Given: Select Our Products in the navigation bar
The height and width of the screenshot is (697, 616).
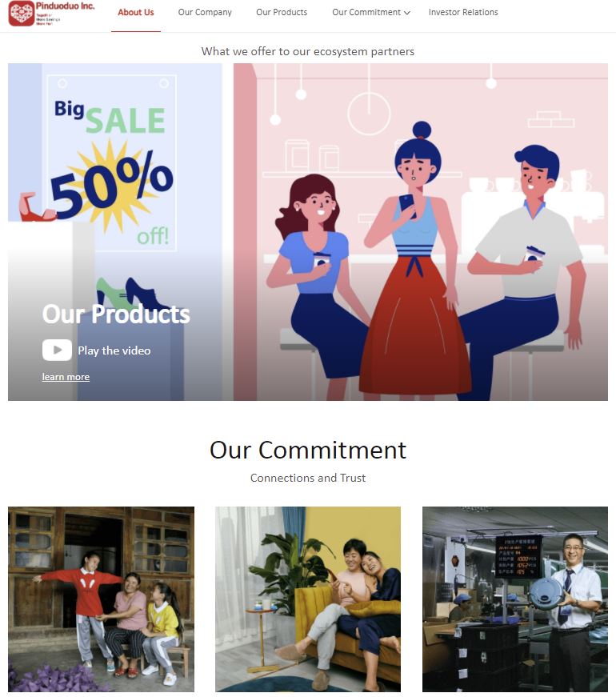Looking at the screenshot, I should click(282, 13).
